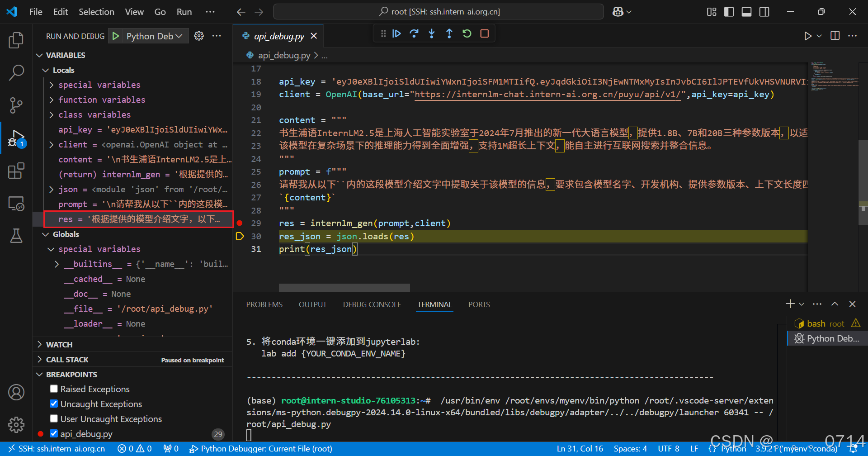Select the bash root terminal

827,323
